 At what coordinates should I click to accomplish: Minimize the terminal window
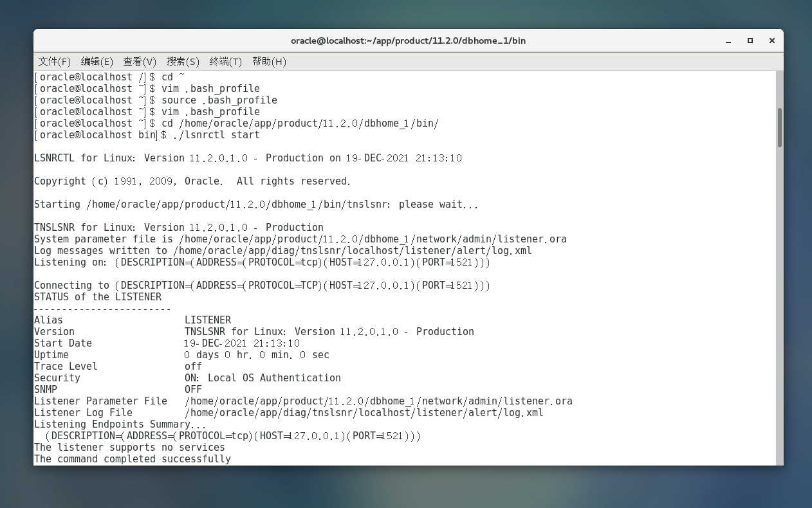(x=728, y=41)
